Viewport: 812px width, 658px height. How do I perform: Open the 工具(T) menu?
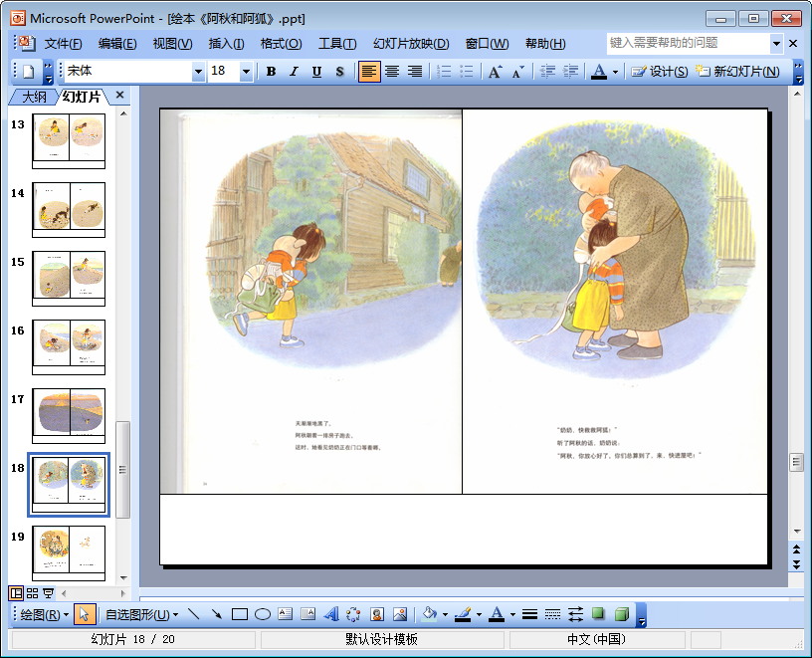pos(337,44)
